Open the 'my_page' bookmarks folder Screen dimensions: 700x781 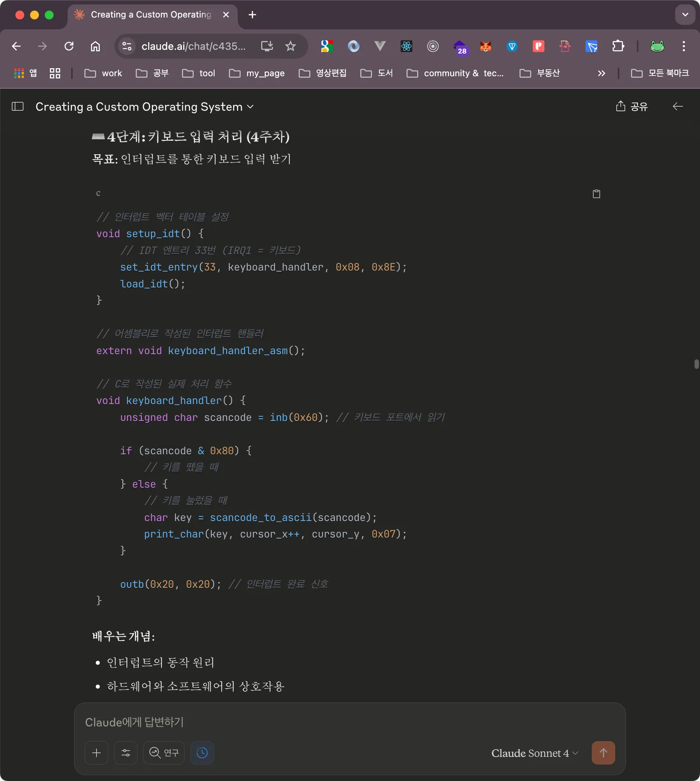click(257, 73)
